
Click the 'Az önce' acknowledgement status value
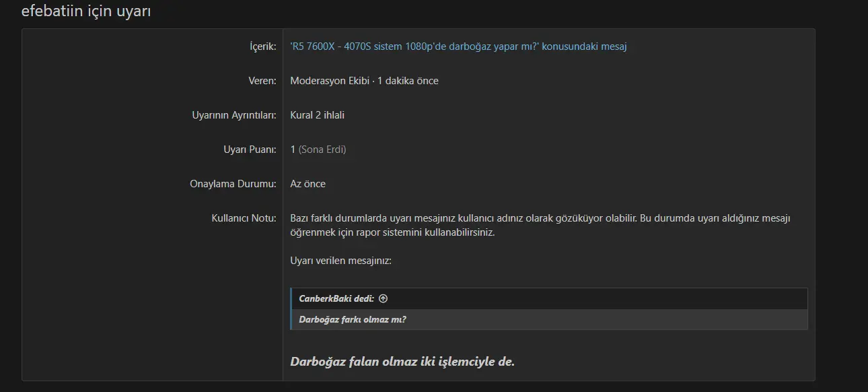tap(308, 184)
